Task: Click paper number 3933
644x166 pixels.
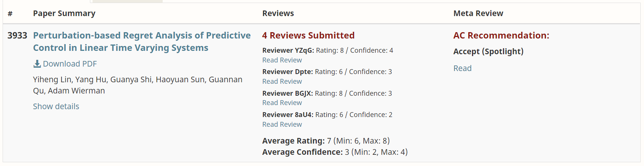Action: 17,36
